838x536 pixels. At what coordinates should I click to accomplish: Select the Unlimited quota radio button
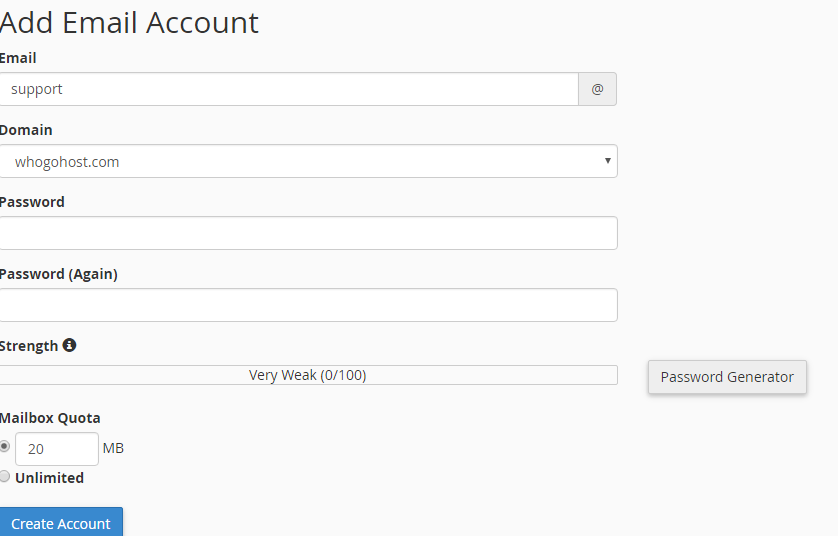coord(5,477)
